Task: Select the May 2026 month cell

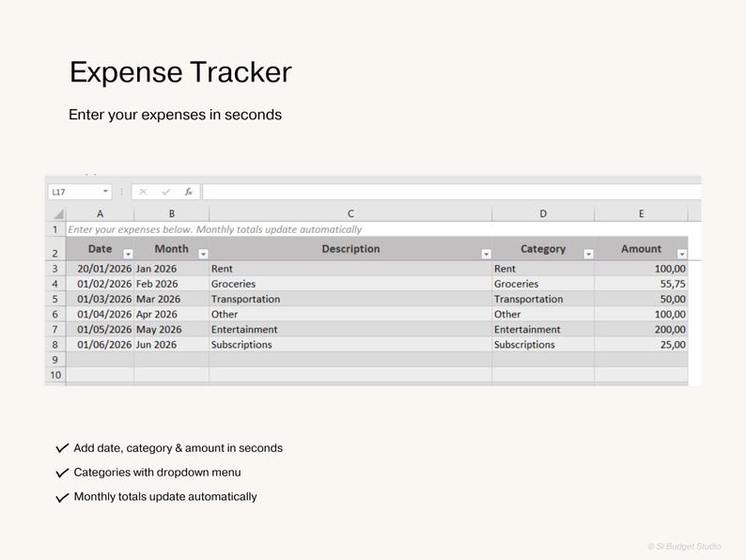Action: click(x=171, y=329)
